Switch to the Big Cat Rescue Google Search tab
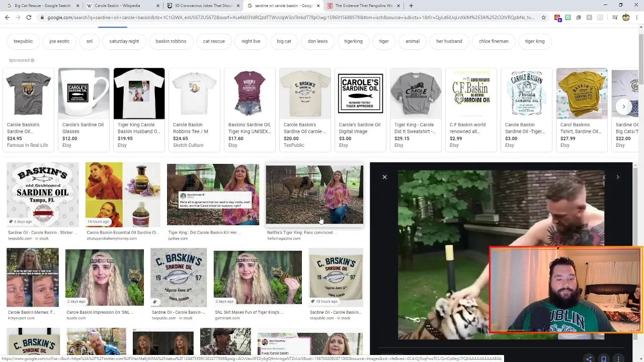Image resolution: width=644 pixels, height=362 pixels. [42, 6]
